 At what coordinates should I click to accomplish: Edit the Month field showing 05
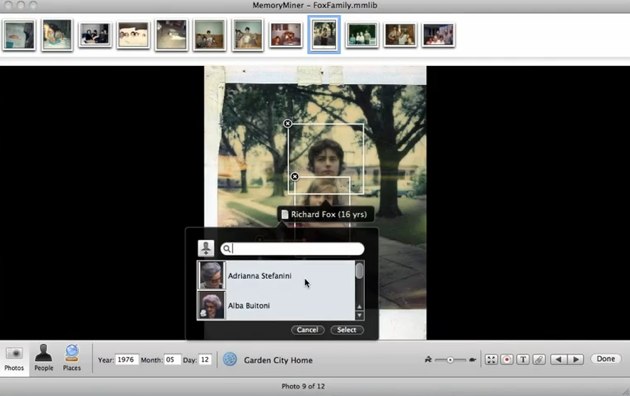(x=172, y=359)
